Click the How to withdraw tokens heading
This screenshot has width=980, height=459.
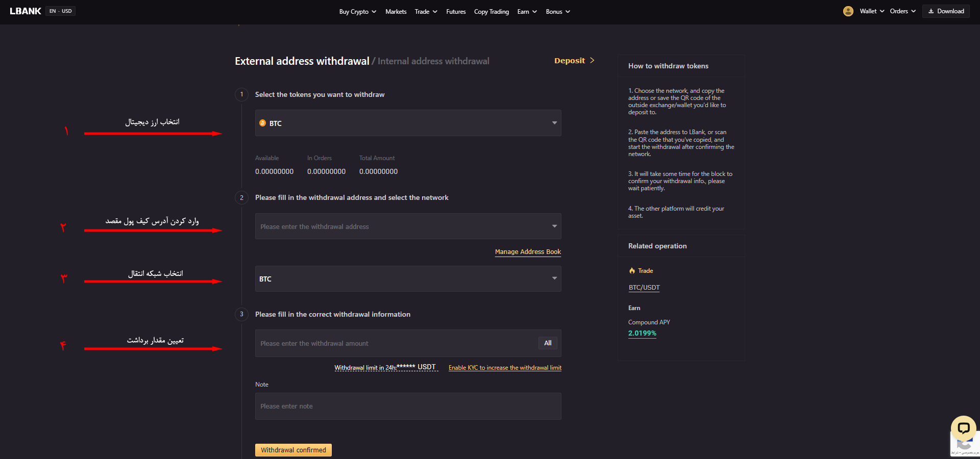[x=668, y=66]
